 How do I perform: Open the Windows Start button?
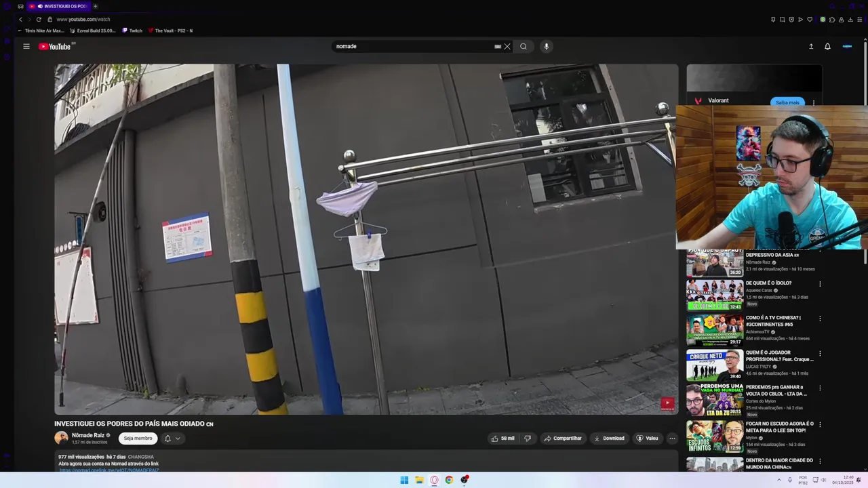tap(404, 480)
